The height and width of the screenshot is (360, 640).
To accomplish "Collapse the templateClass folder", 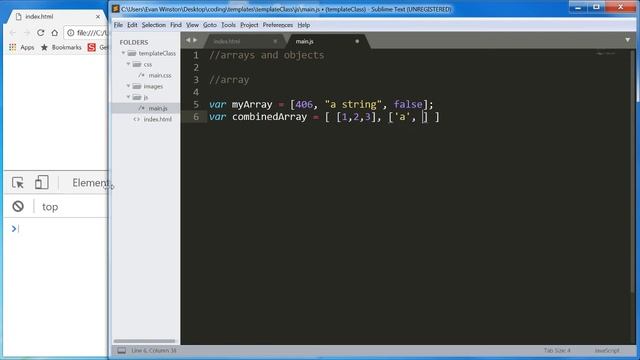I will pos(123,53).
